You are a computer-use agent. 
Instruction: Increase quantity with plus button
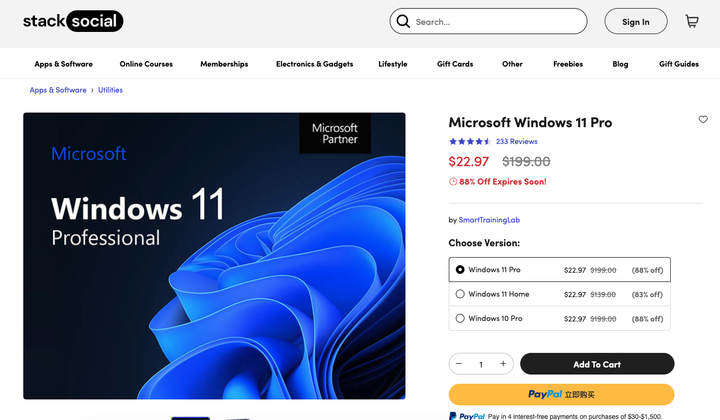[x=503, y=364]
